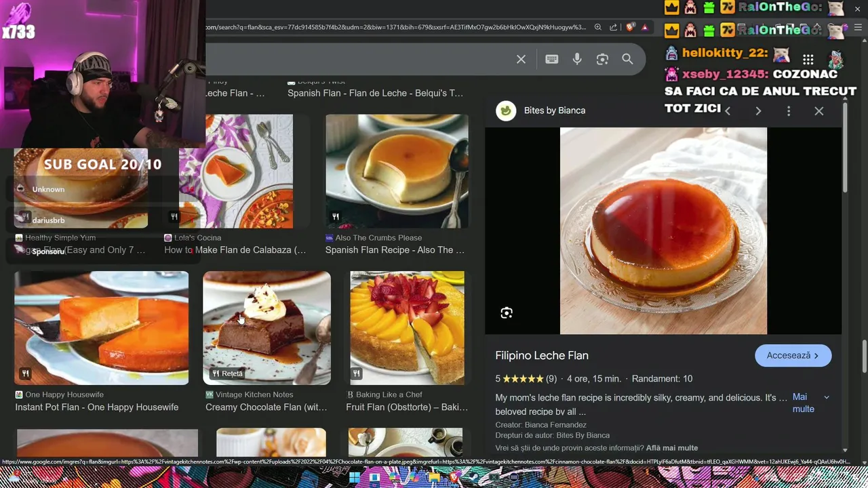Screen dimensions: 868x488
Task: Select the Flan de Calabaza thumbnail
Action: tap(236, 171)
